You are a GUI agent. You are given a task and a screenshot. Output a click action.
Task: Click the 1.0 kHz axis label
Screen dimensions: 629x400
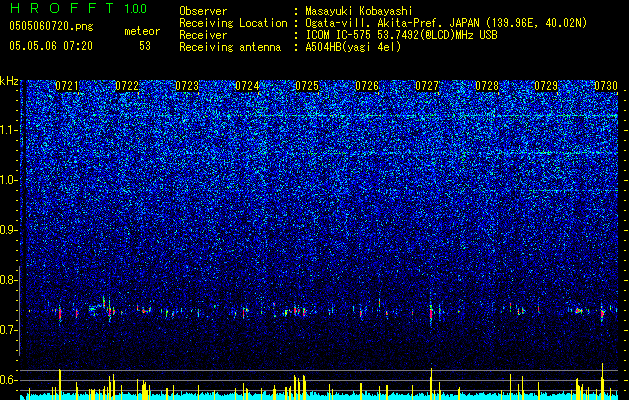pos(8,180)
